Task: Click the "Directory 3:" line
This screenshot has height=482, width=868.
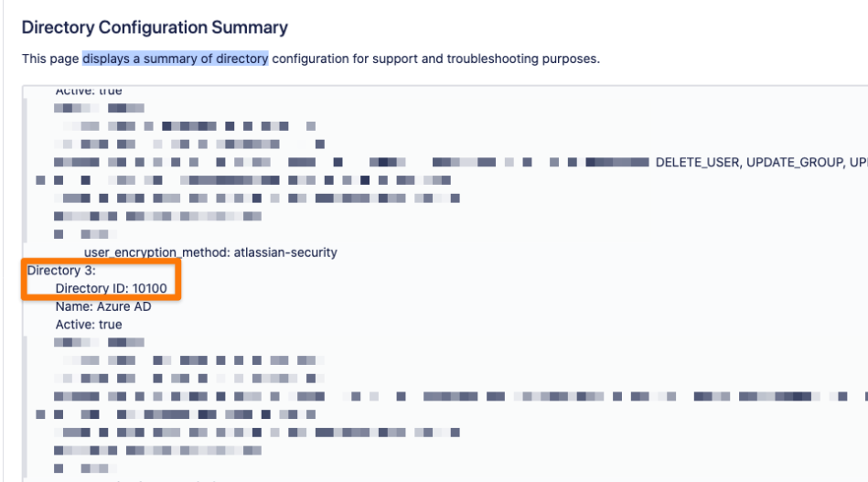Action: pyautogui.click(x=61, y=271)
